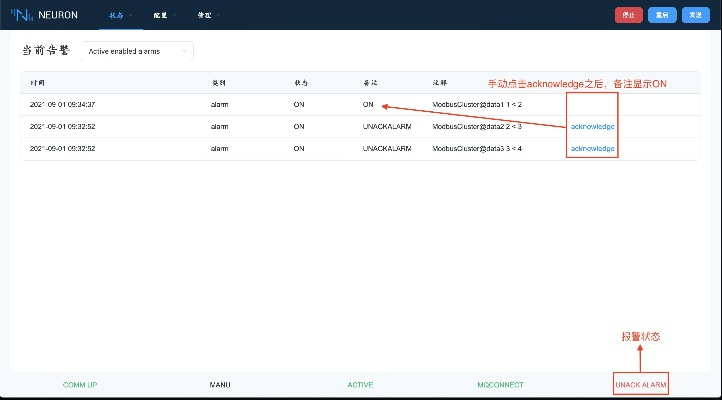This screenshot has height=400, width=722.
Task: Acknowledge the ModbusCluster data2 alarm
Action: coord(592,127)
